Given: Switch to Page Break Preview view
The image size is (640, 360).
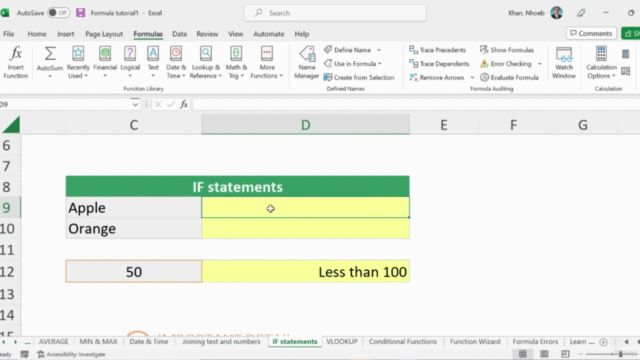Looking at the screenshot, I should pos(565,354).
